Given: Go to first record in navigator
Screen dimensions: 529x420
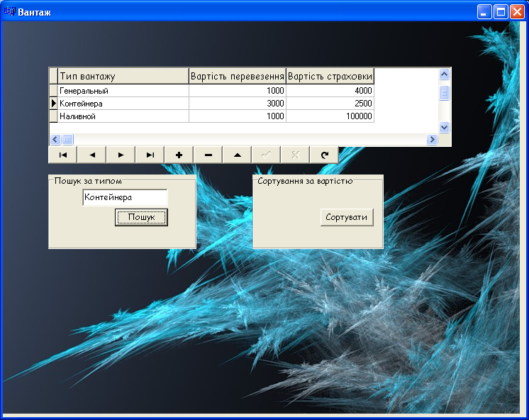Looking at the screenshot, I should click(63, 155).
